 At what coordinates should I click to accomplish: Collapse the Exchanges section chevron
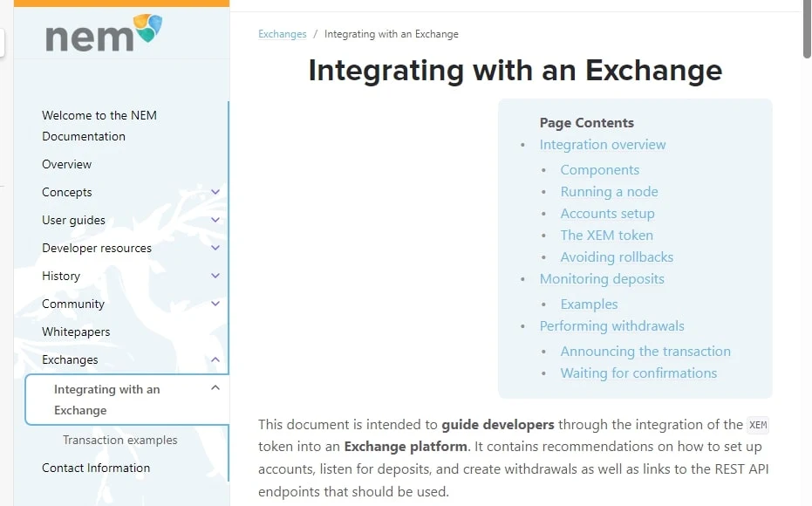click(215, 360)
